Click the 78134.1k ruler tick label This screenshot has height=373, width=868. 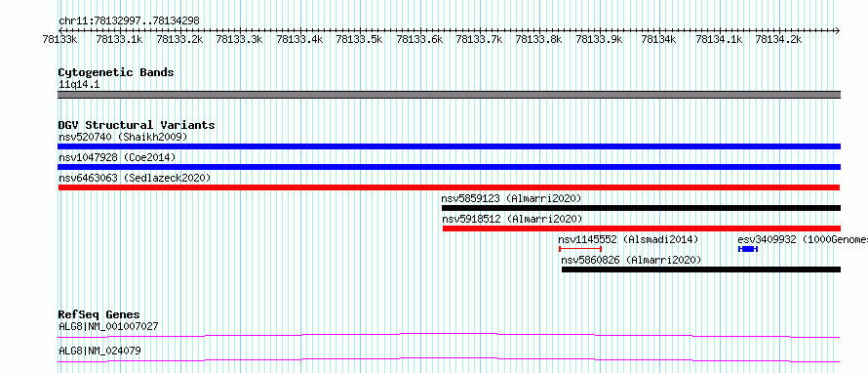pyautogui.click(x=719, y=39)
